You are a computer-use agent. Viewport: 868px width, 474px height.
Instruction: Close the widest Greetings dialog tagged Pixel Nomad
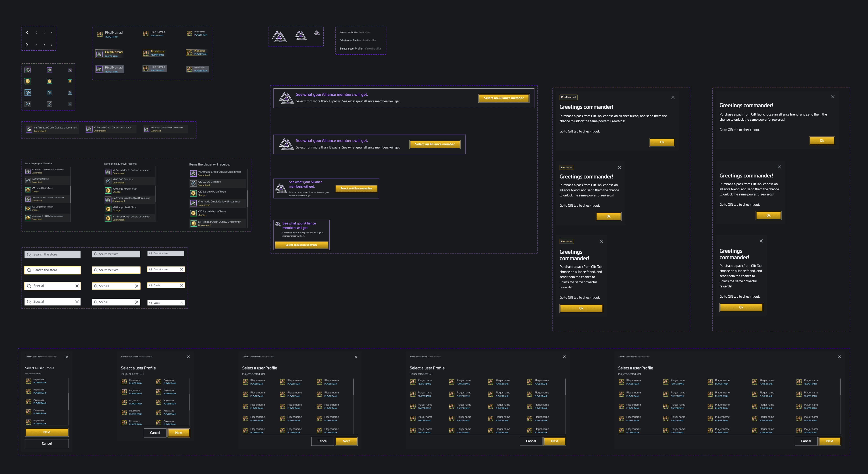(x=673, y=98)
